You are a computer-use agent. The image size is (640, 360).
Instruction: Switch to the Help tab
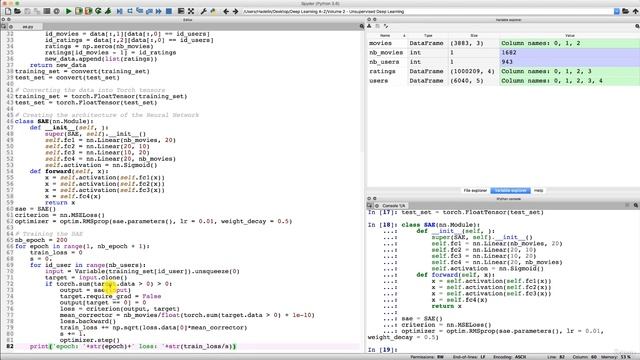(x=539, y=191)
